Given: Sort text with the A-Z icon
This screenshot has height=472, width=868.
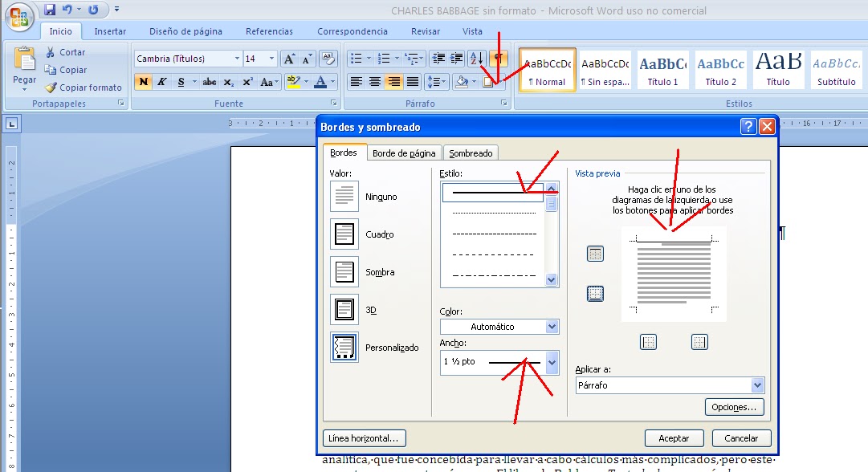Looking at the screenshot, I should (x=477, y=59).
